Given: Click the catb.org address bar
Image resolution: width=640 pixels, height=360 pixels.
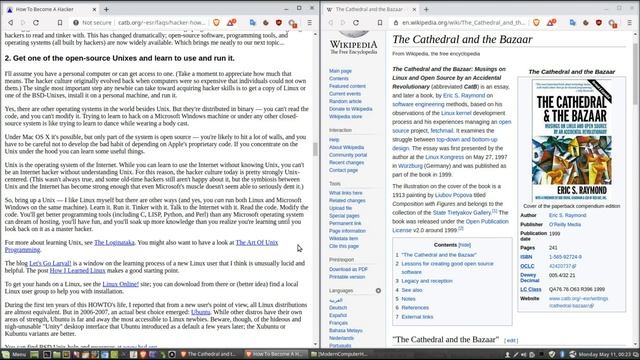Looking at the screenshot, I should click(x=162, y=23).
